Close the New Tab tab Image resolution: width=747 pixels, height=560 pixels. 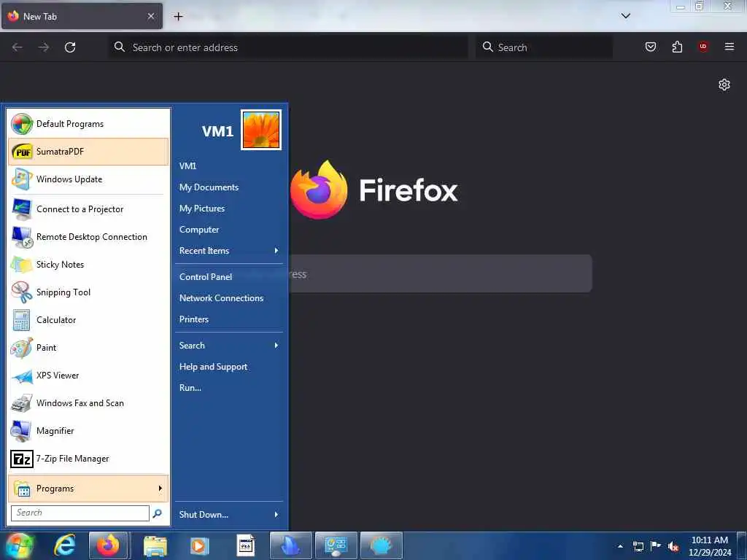tap(151, 16)
